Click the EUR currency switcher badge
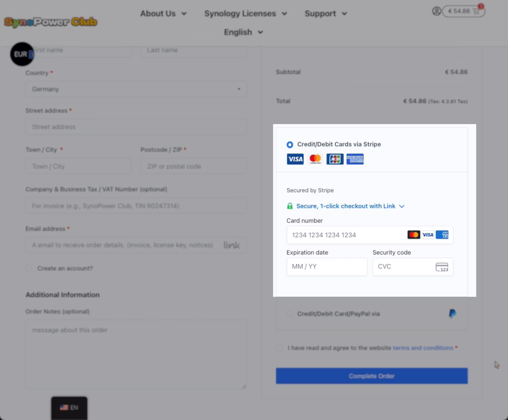Screen dimensions: 508x420 22,54
